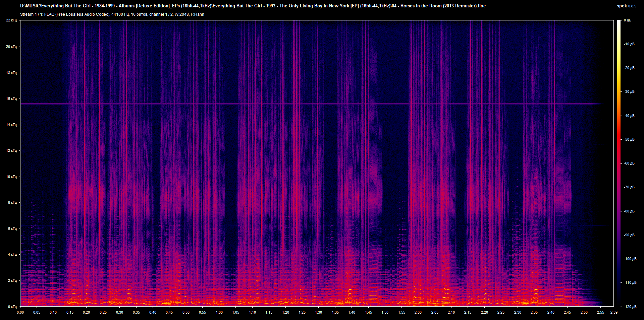Screen dimensions: 644x320
Task: Click the 0 кГц frequency axis label
Action: (12, 307)
